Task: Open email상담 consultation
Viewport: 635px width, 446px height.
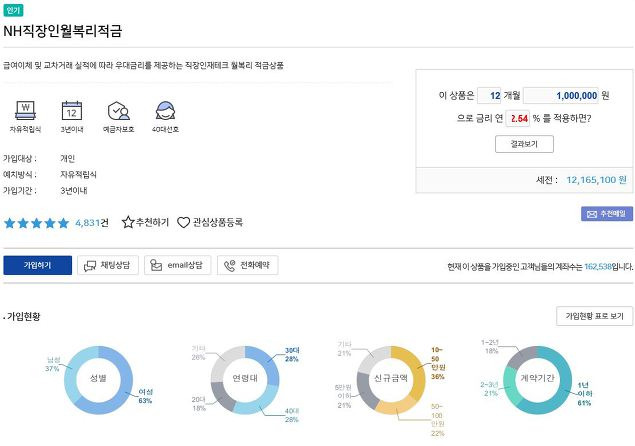Action: pos(178,265)
